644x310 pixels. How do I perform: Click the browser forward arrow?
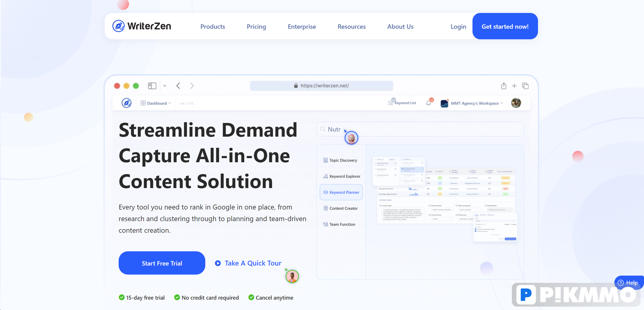[x=192, y=86]
